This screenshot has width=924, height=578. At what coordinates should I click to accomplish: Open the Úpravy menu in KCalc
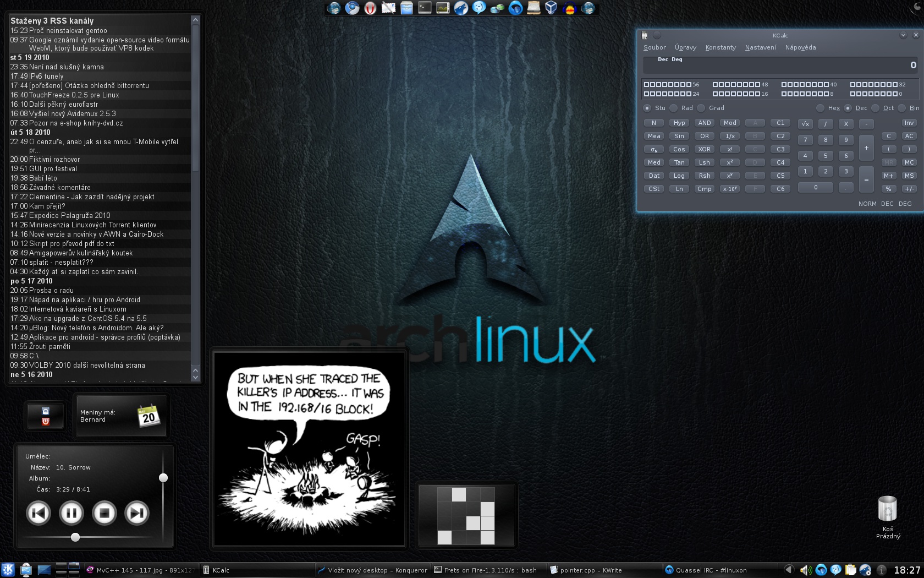click(685, 47)
